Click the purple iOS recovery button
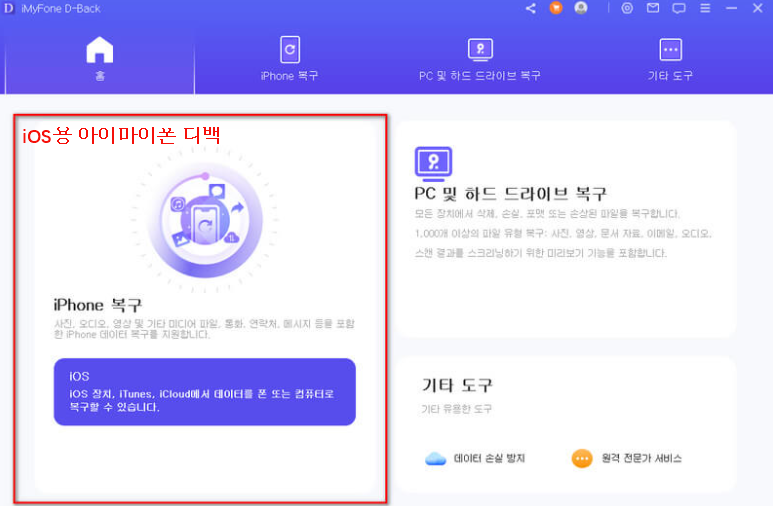 [205, 392]
